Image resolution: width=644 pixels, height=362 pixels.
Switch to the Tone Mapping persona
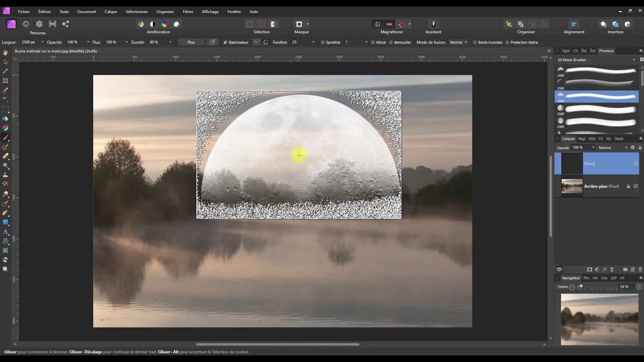(x=52, y=24)
